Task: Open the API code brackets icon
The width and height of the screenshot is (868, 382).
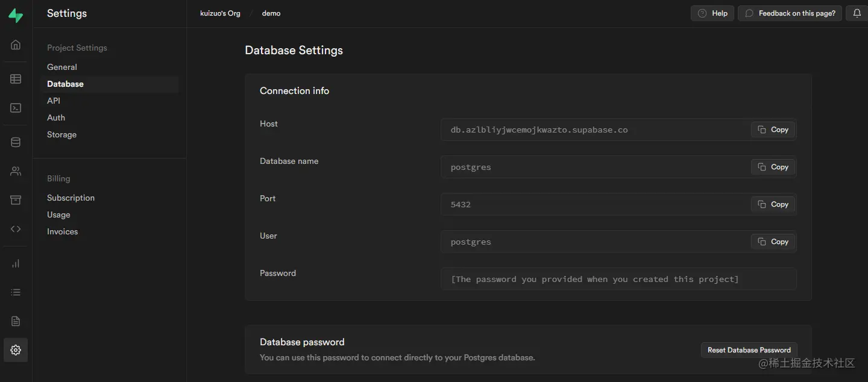Action: pyautogui.click(x=16, y=229)
